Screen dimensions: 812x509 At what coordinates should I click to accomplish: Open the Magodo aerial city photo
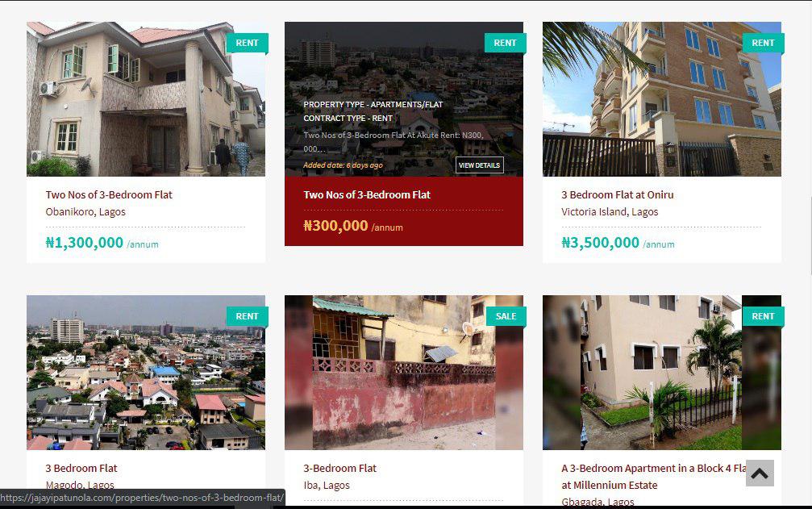tap(146, 373)
